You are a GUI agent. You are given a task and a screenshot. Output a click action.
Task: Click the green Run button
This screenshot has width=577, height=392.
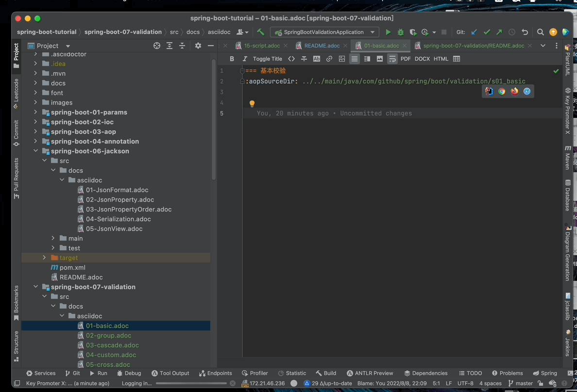(x=388, y=33)
